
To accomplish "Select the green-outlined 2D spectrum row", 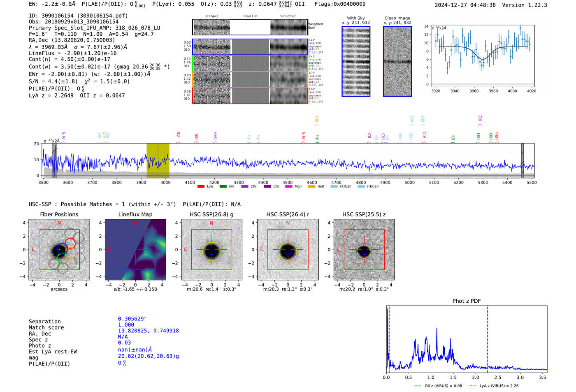I will point(250,63).
